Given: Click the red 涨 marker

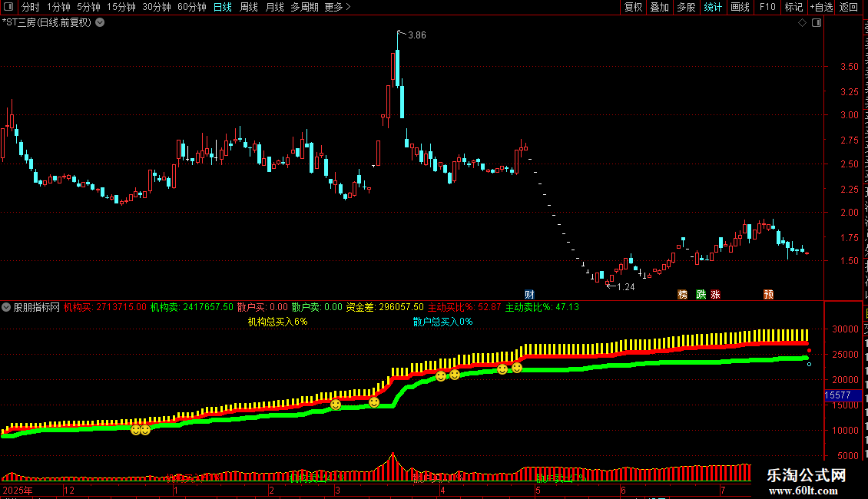Looking at the screenshot, I should [x=715, y=294].
